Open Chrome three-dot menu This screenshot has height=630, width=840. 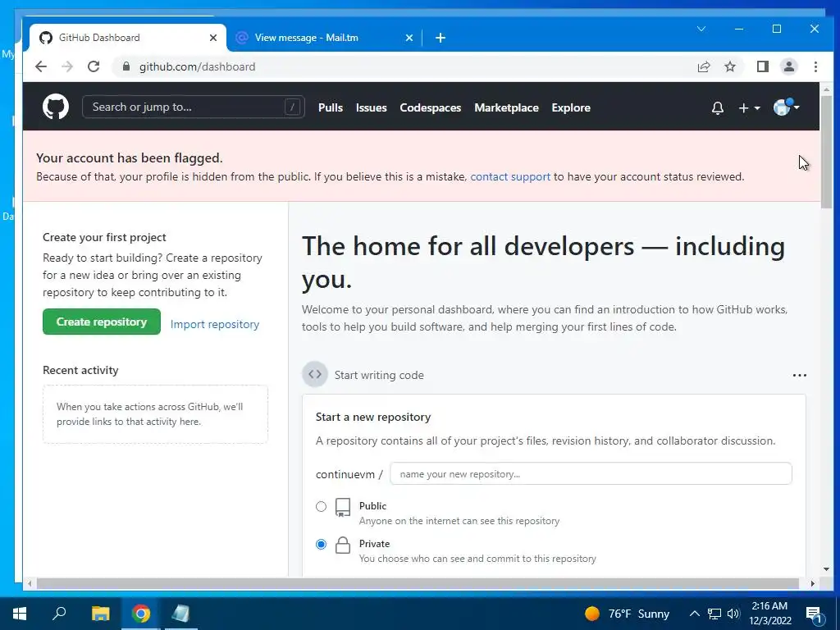815,66
